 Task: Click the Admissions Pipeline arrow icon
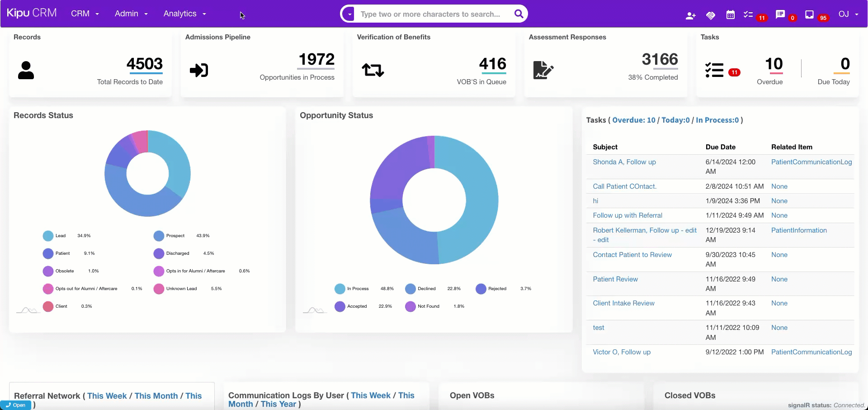[x=199, y=70]
